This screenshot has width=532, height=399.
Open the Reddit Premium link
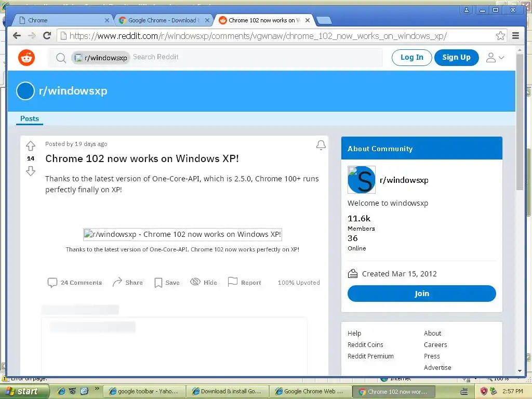[x=370, y=356]
